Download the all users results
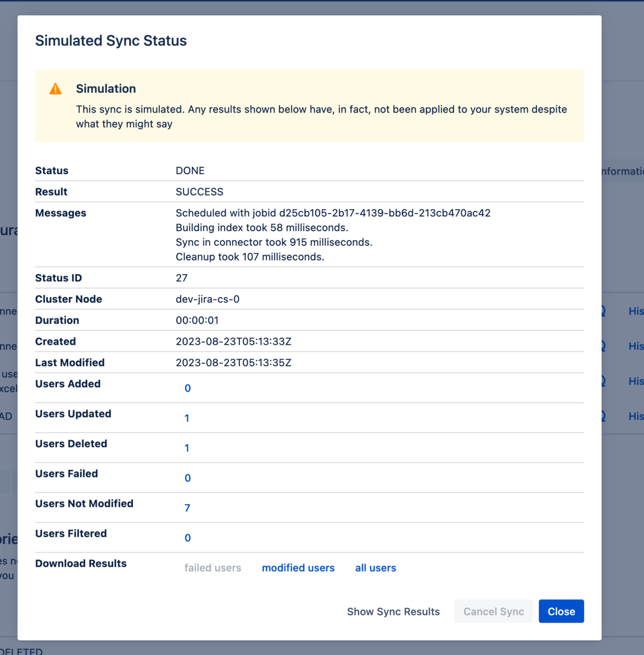Screen dimensions: 644x655 375,568
